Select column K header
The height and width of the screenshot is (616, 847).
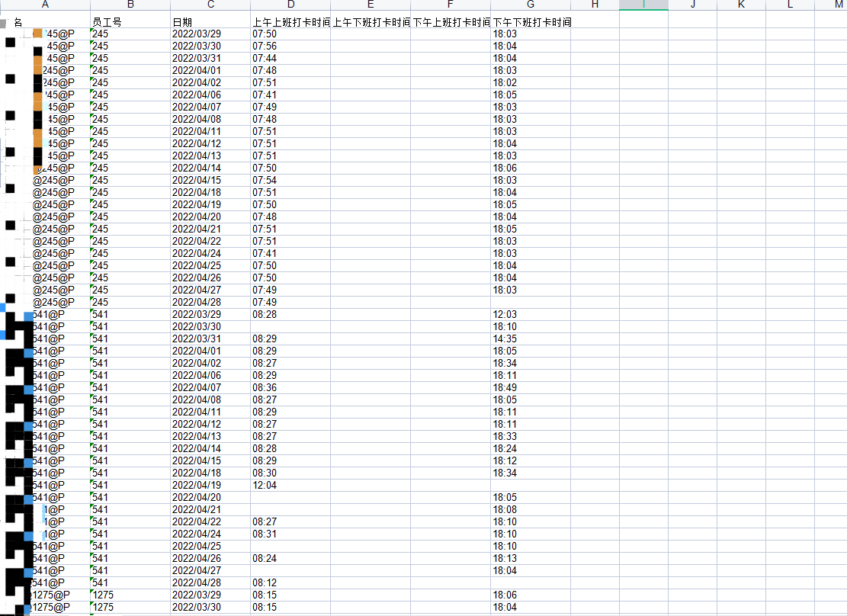(741, 5)
